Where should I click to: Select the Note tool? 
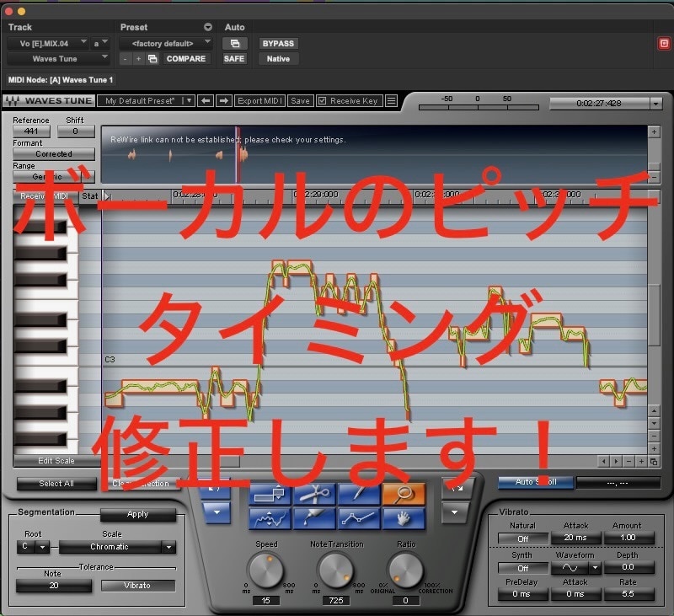click(270, 494)
